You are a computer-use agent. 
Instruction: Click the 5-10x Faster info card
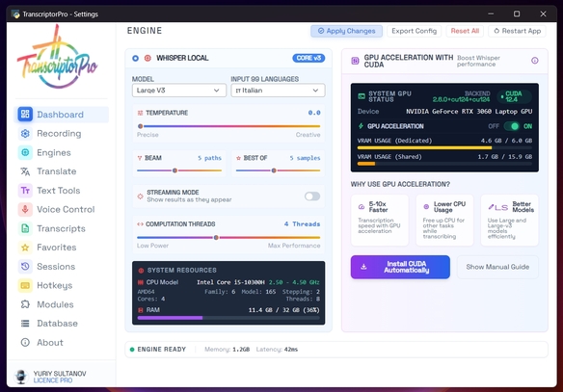tap(380, 221)
